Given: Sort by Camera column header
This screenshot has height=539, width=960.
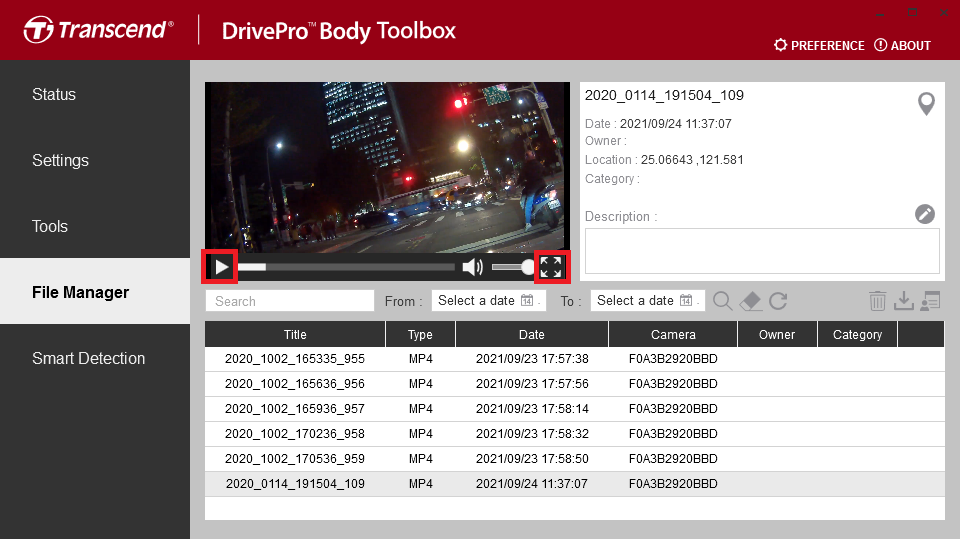Looking at the screenshot, I should tap(673, 334).
